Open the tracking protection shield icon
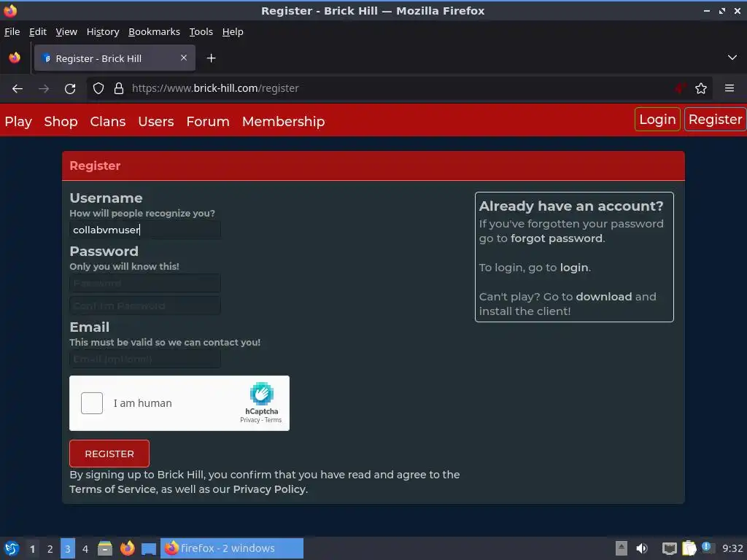The height and width of the screenshot is (560, 747). pos(98,88)
